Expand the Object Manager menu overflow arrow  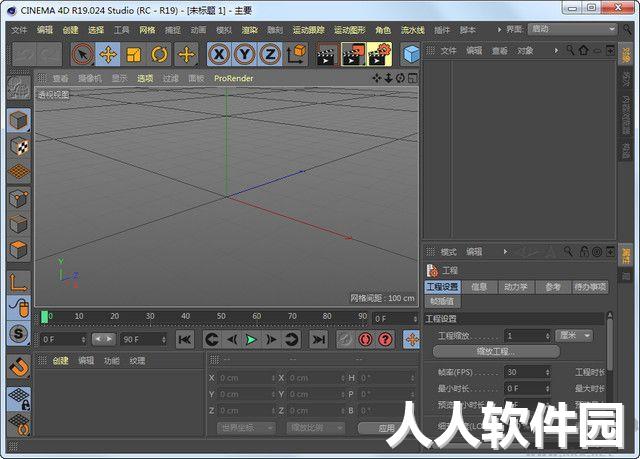pyautogui.click(x=556, y=51)
